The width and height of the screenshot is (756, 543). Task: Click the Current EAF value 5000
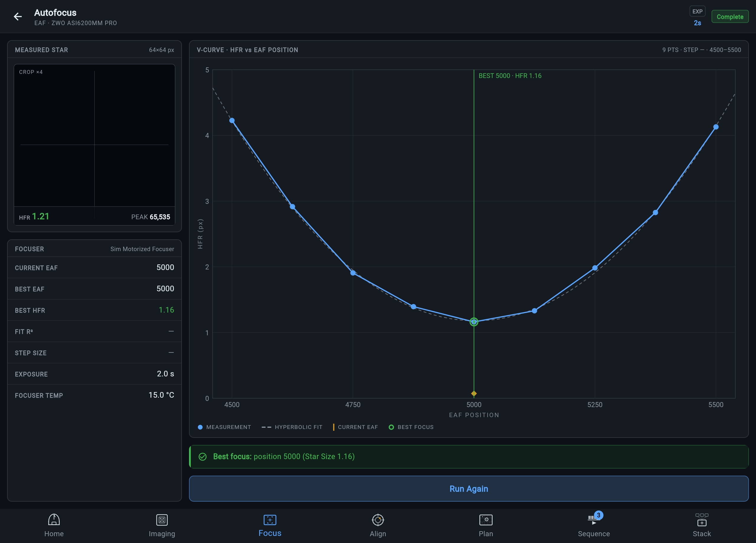pos(165,267)
